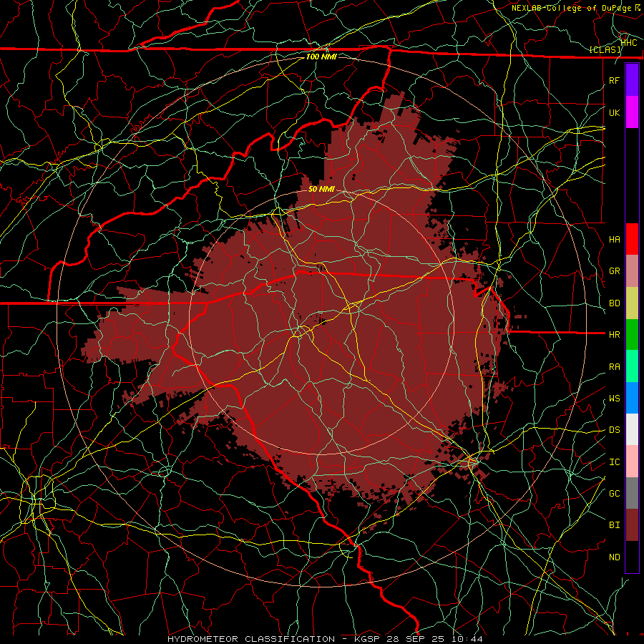Pick the HR green legend swatch
Viewport: 644px width, 644px height.
tap(632, 335)
